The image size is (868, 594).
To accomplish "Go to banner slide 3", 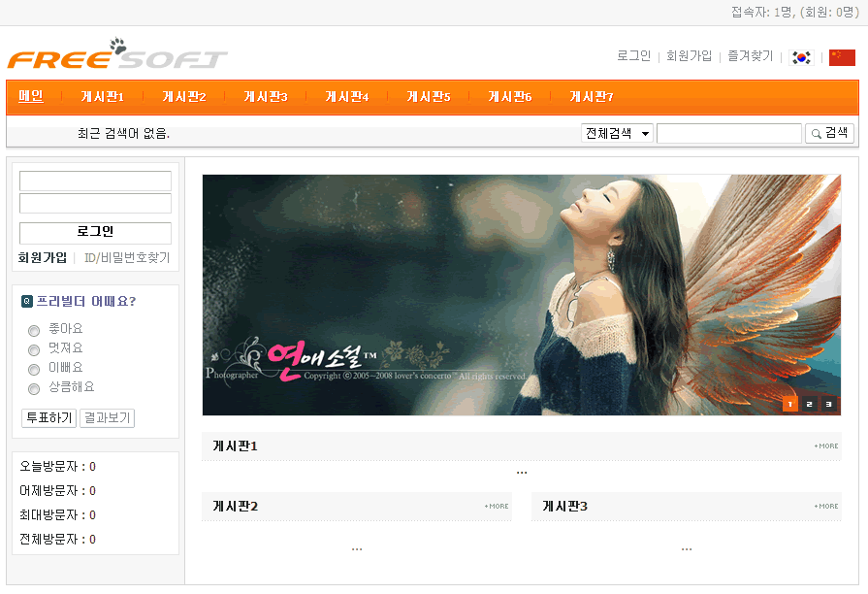I will [828, 404].
